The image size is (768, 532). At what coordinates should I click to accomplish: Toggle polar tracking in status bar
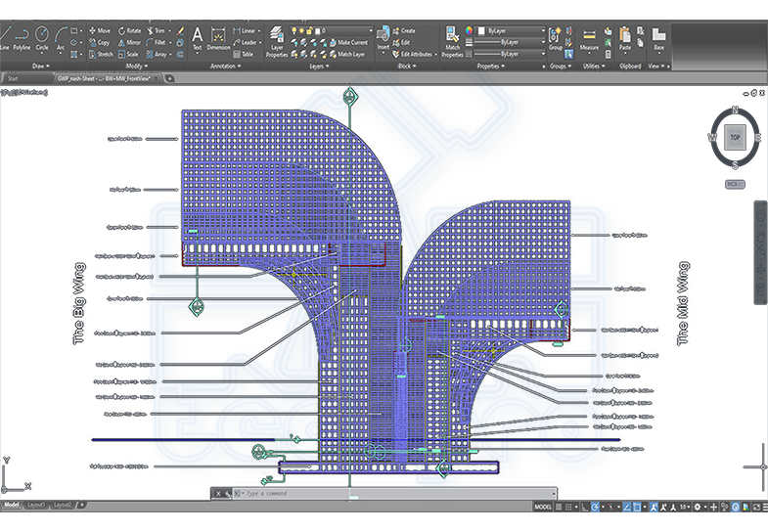click(595, 507)
